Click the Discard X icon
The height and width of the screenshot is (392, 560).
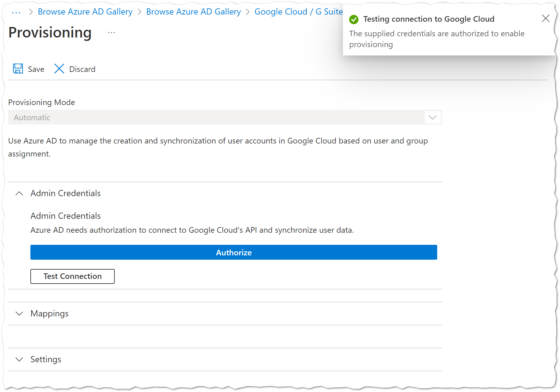pos(59,68)
